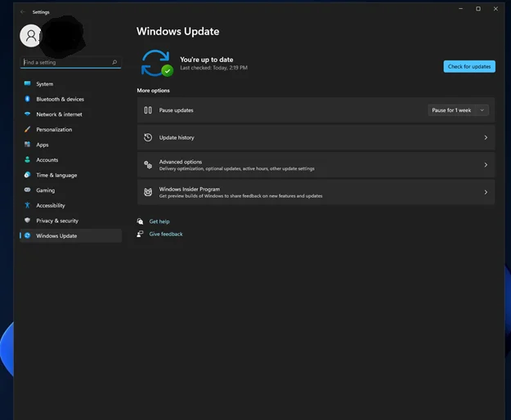Click the Windows Update sync icon in sidebar
The image size is (511, 420).
click(27, 235)
